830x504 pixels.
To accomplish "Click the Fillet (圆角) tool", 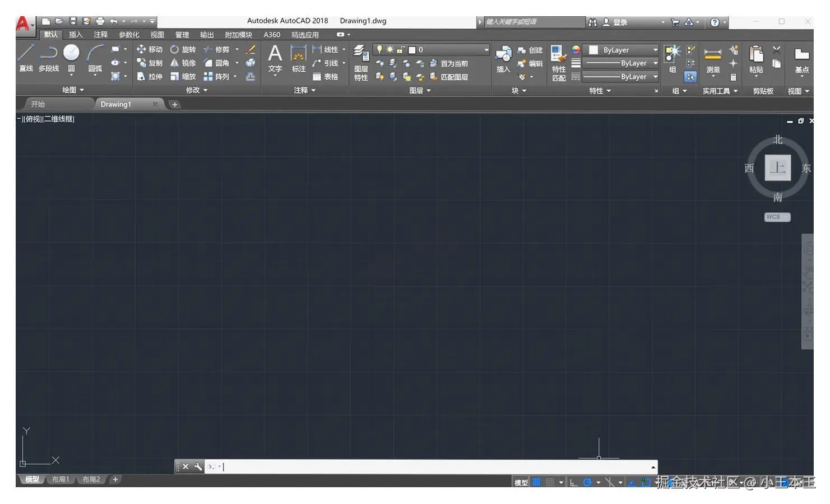I will click(216, 63).
